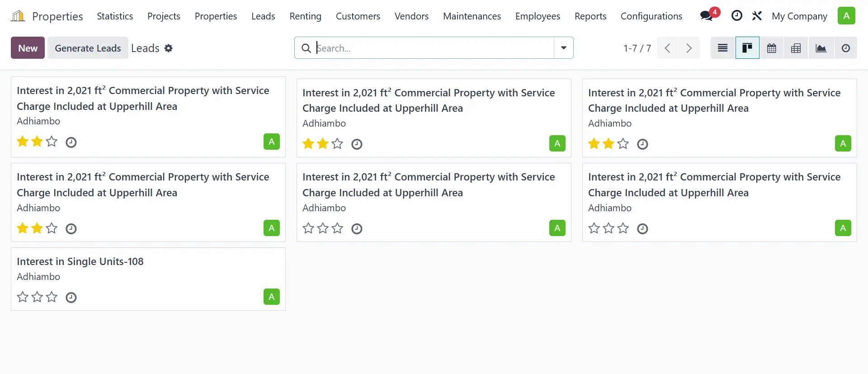Image resolution: width=868 pixels, height=374 pixels.
Task: Set second star on bottom-right lead card
Action: click(x=609, y=228)
